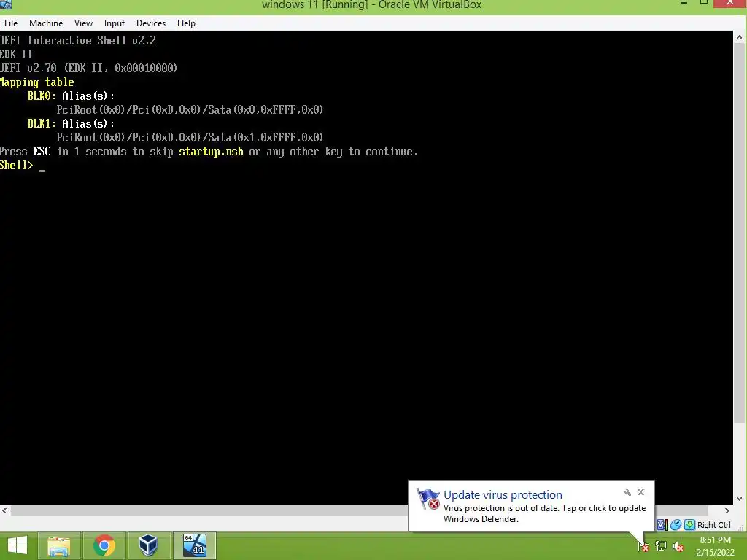The width and height of the screenshot is (747, 560).
Task: Open the View menu
Action: [83, 23]
